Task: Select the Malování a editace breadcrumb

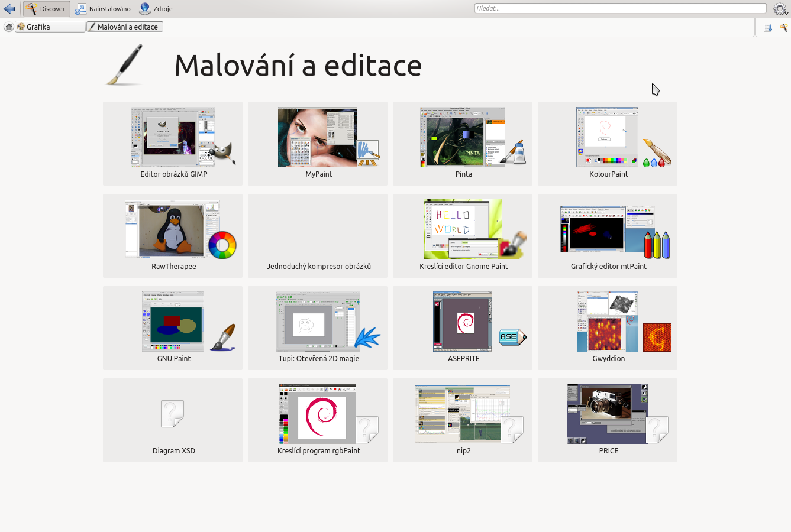Action: (124, 27)
